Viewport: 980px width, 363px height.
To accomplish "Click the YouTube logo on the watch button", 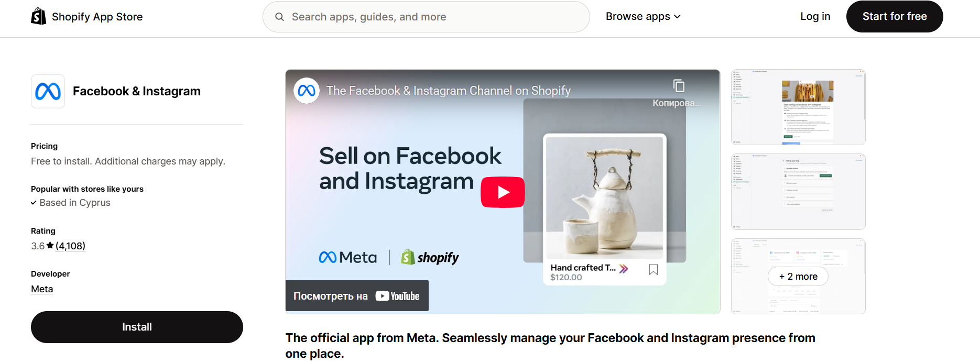I will 397,295.
